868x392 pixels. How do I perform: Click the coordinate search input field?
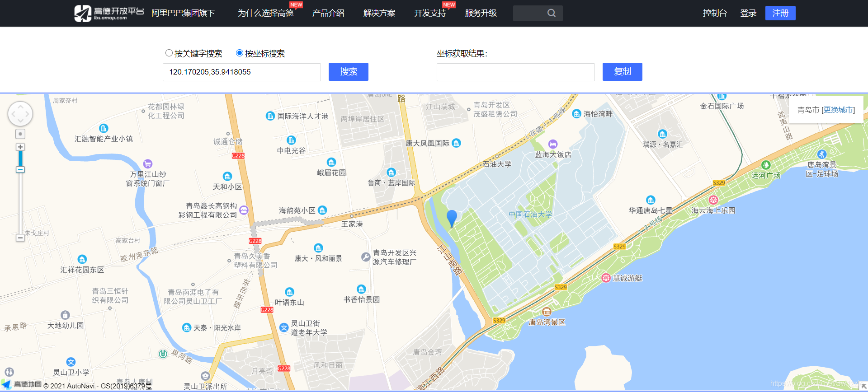[242, 72]
